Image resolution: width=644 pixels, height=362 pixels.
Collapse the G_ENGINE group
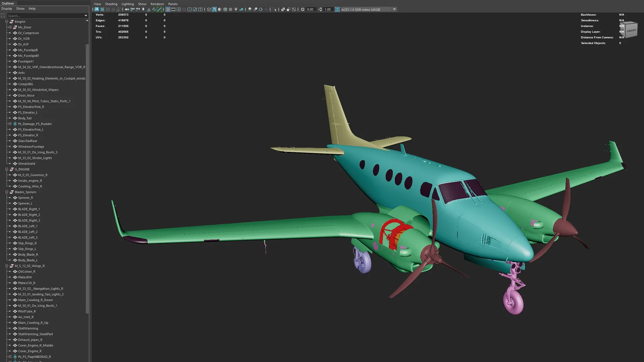7,169
